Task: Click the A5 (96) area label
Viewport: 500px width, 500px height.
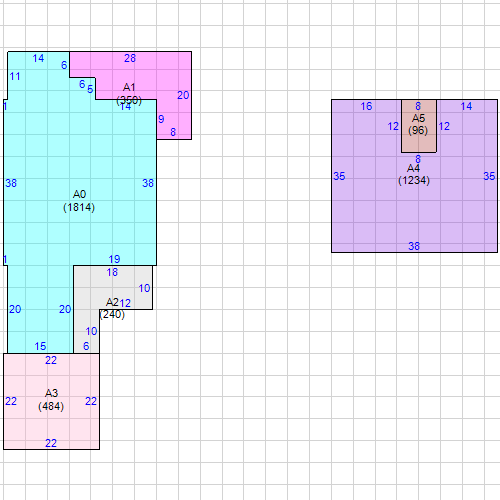Action: [418, 124]
